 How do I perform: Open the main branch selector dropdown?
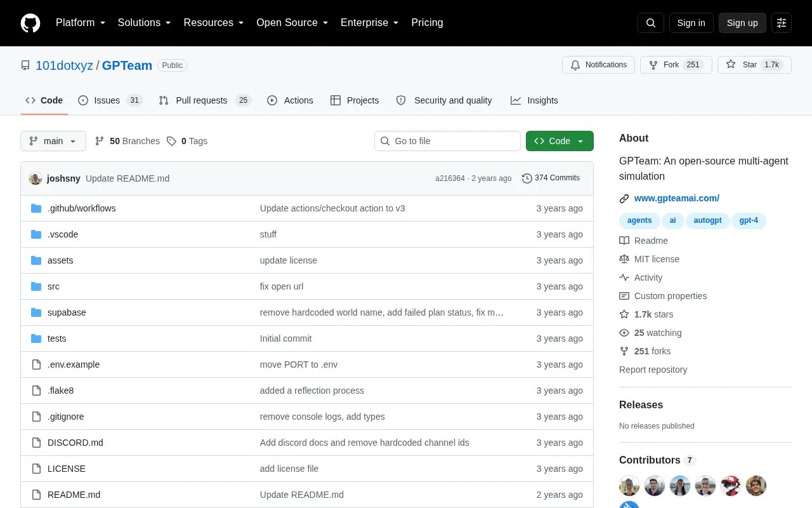(x=53, y=141)
